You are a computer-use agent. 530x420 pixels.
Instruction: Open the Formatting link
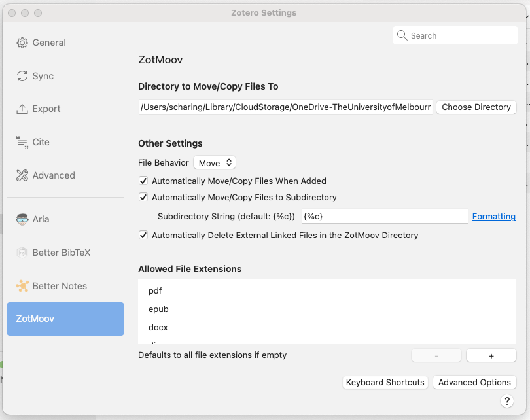pos(493,217)
